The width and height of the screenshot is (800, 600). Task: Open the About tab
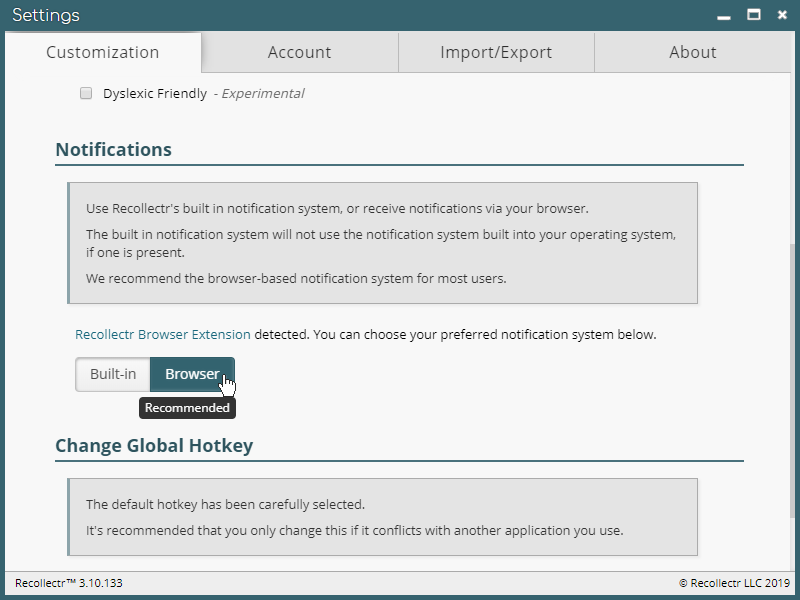[692, 52]
